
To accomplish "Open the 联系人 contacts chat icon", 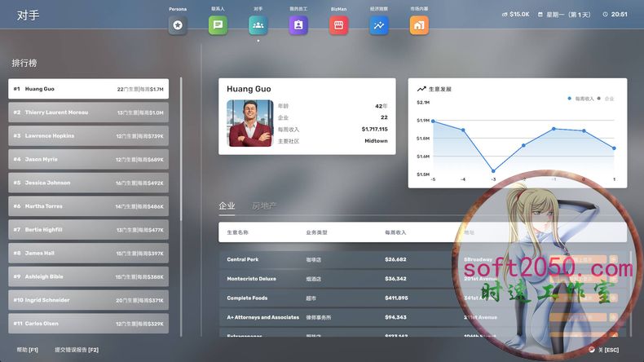I will coord(218,25).
